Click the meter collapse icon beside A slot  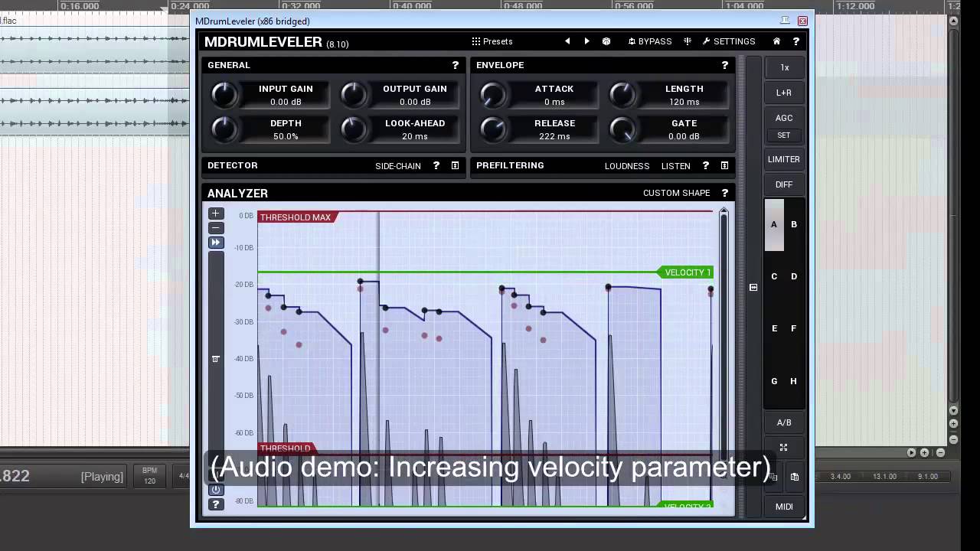753,287
